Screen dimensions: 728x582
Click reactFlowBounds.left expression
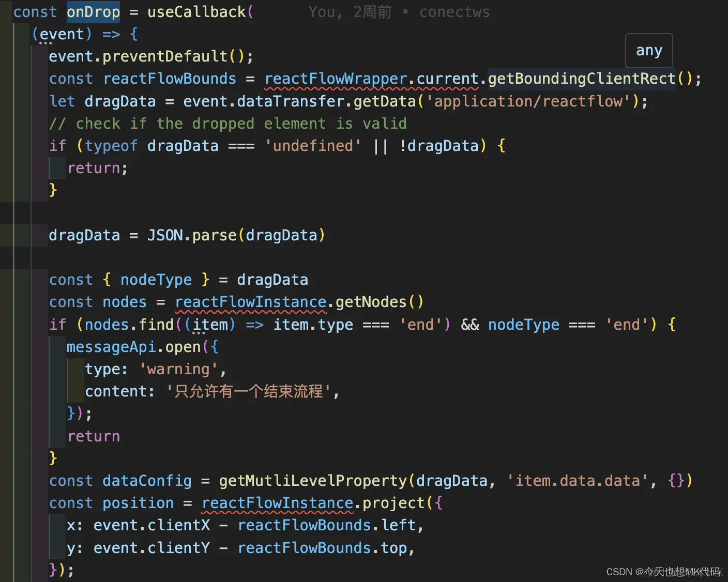click(327, 525)
